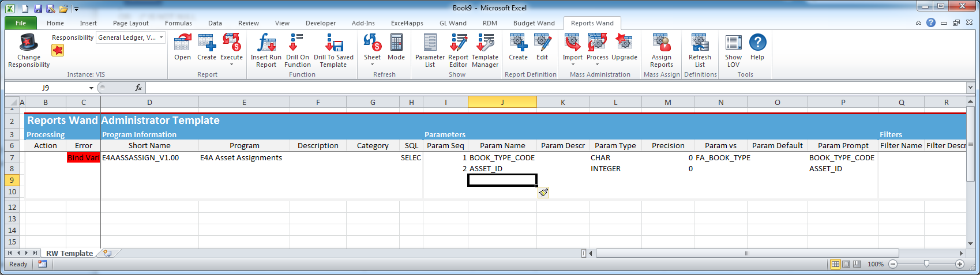Click Edit report definition icon
The height and width of the screenshot is (275, 980).
pyautogui.click(x=542, y=43)
